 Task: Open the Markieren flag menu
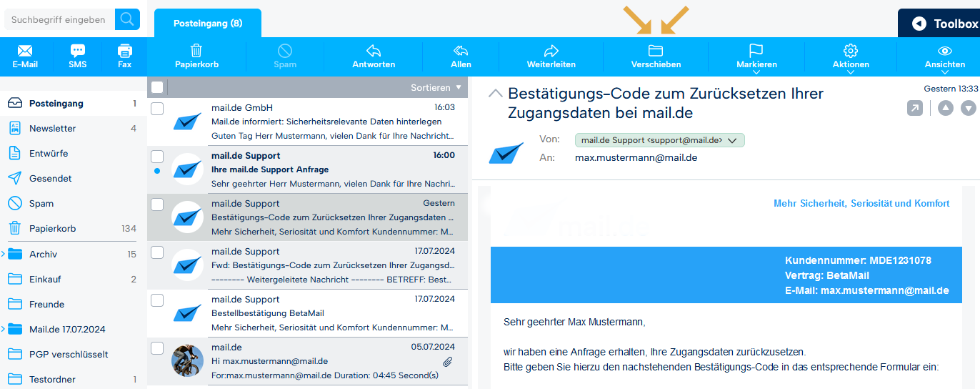[x=756, y=57]
